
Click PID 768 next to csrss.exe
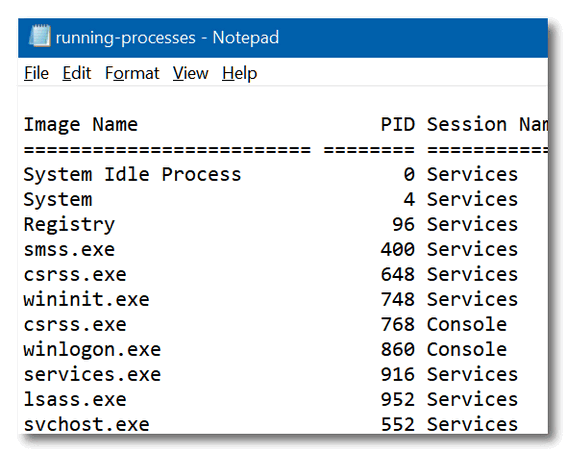(397, 325)
